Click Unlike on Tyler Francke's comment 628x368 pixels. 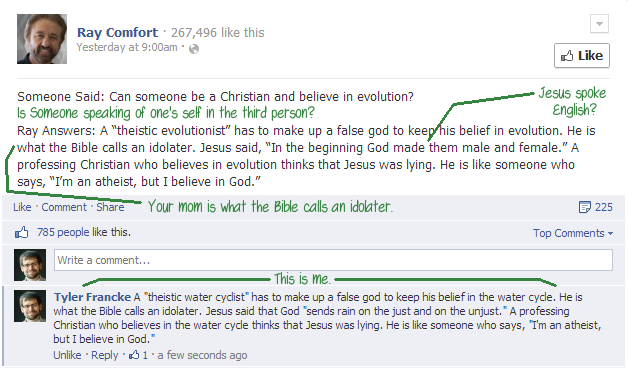(x=67, y=355)
